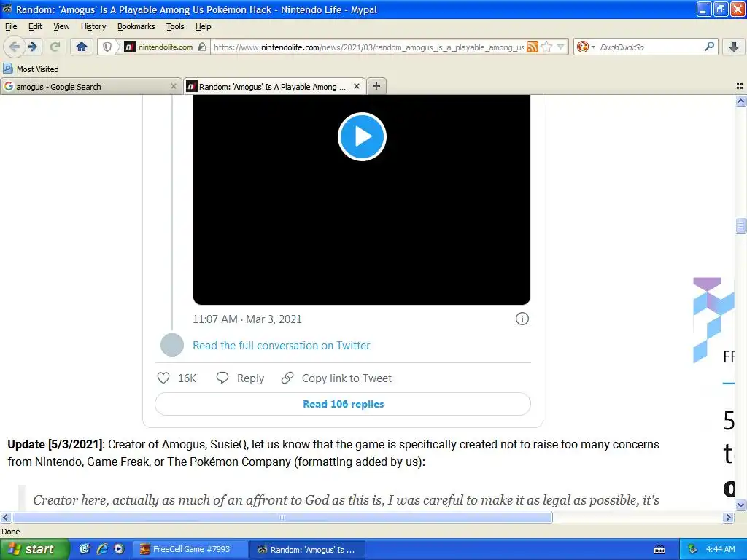Image resolution: width=747 pixels, height=560 pixels.
Task: Close the amogus - Google Search tab
Action: coord(174,86)
